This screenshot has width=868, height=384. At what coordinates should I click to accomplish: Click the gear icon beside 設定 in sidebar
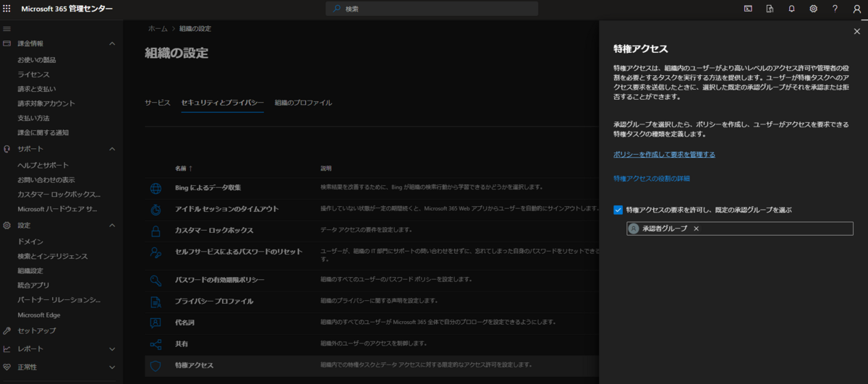(7, 226)
